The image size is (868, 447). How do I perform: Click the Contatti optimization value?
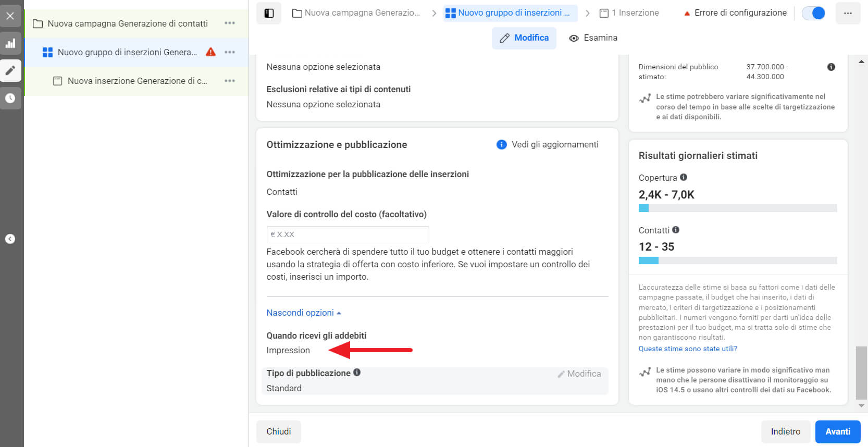[x=282, y=192]
